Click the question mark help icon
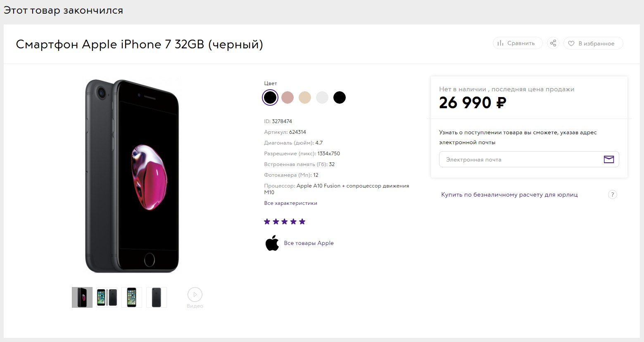Screen dimensions: 644x342 coord(613,195)
